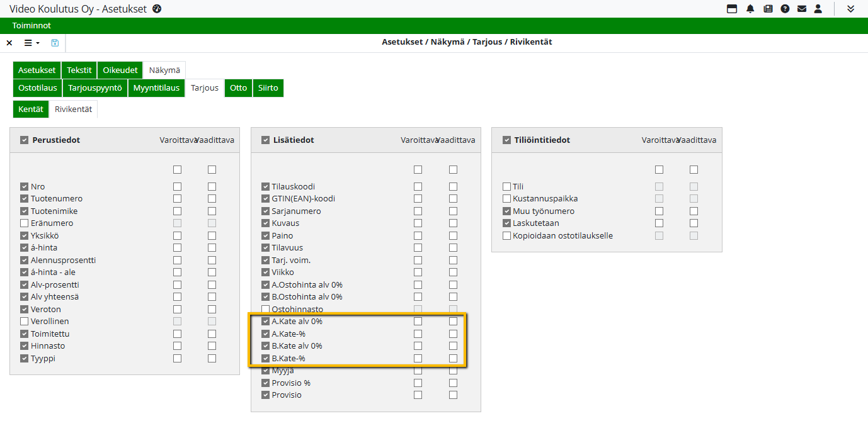Open the Oikeudet tab
868x438 pixels.
coord(120,70)
